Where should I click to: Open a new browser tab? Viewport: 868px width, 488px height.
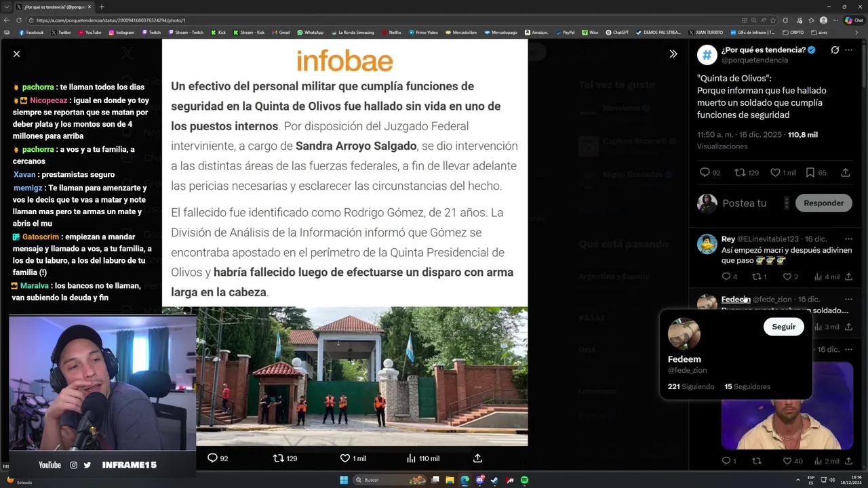[x=102, y=7]
